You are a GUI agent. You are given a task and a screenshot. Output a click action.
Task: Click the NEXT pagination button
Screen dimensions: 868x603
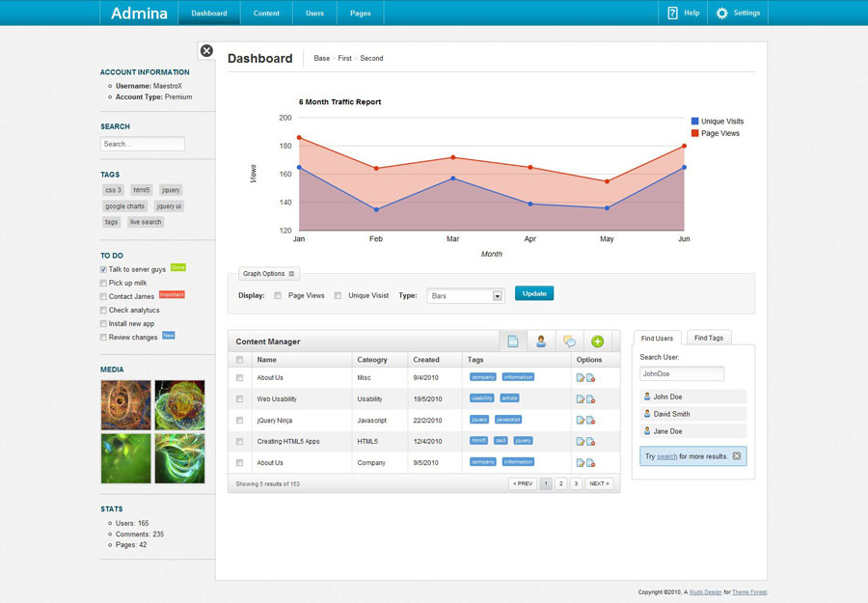pyautogui.click(x=599, y=483)
